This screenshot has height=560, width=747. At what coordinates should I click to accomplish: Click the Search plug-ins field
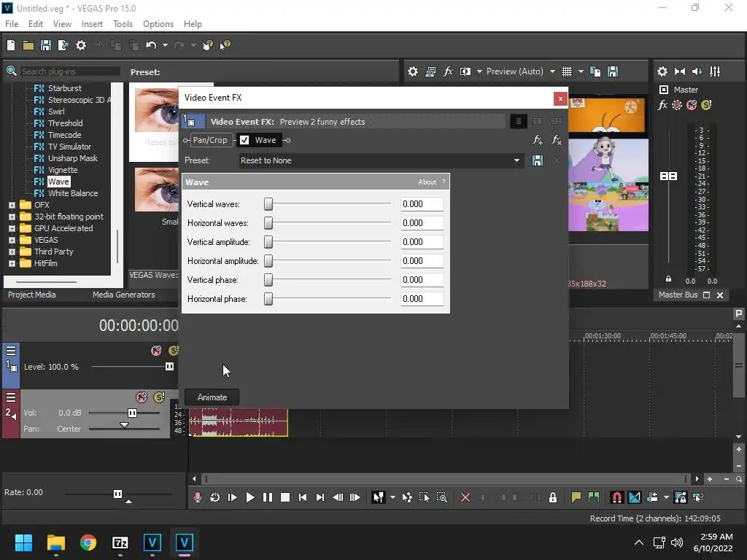69,71
